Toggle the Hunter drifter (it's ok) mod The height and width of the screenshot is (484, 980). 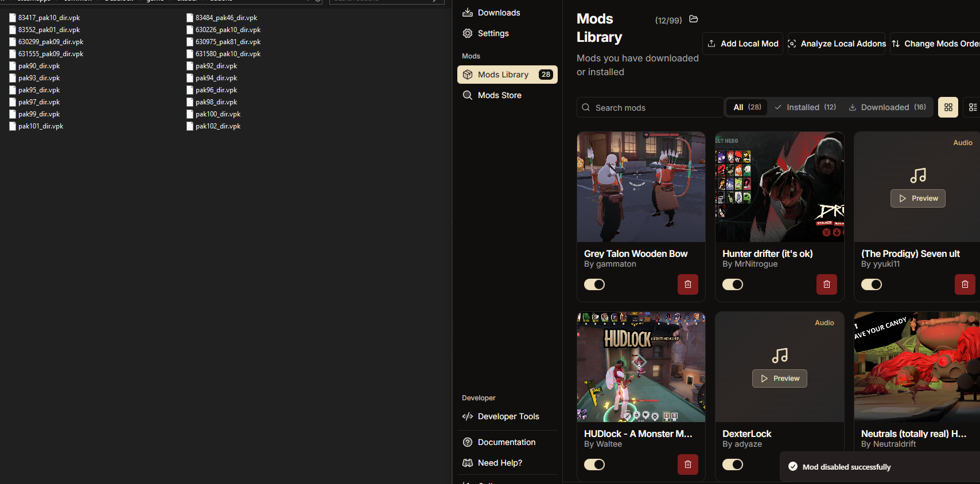pyautogui.click(x=733, y=284)
